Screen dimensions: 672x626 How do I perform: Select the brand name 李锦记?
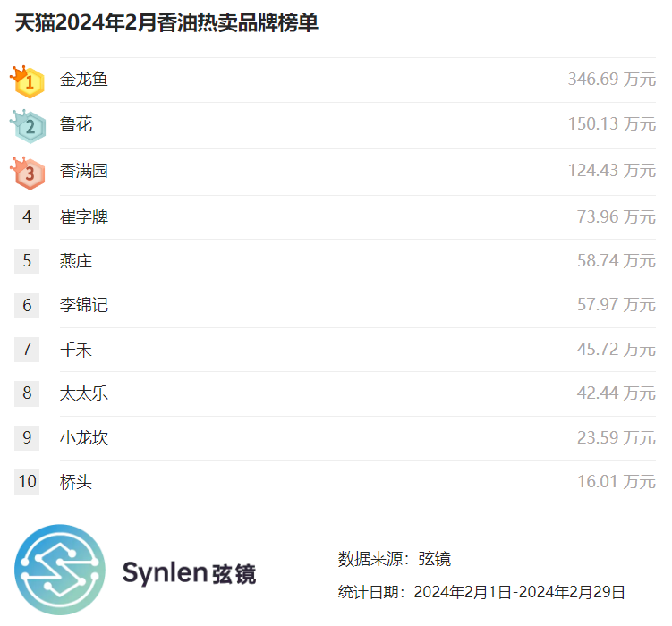point(84,305)
